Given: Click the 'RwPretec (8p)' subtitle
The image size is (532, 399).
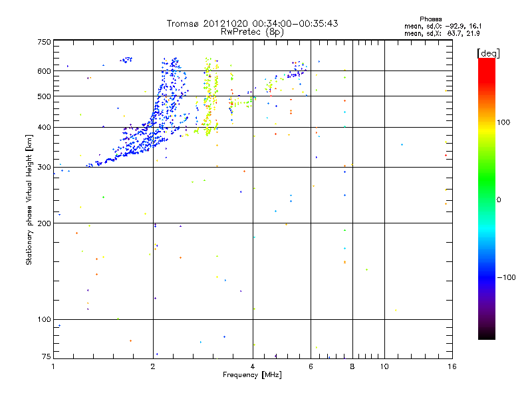Looking at the screenshot, I should [252, 32].
